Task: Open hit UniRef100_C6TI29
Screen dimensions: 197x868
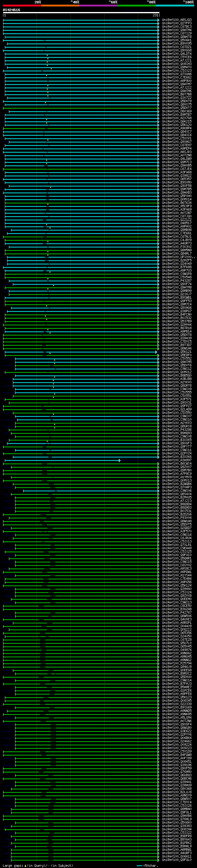Action: [177, 33]
